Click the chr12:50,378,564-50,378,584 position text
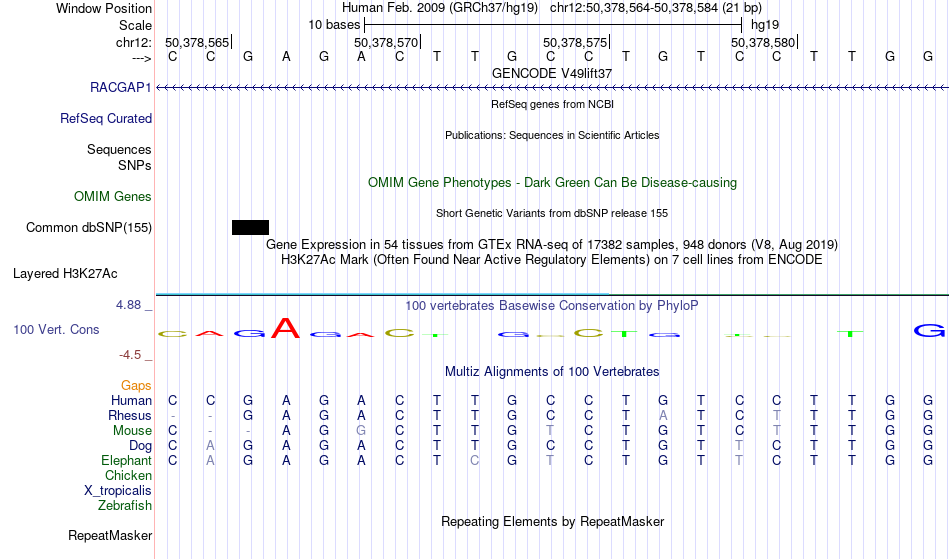The width and height of the screenshot is (950, 559). click(634, 8)
